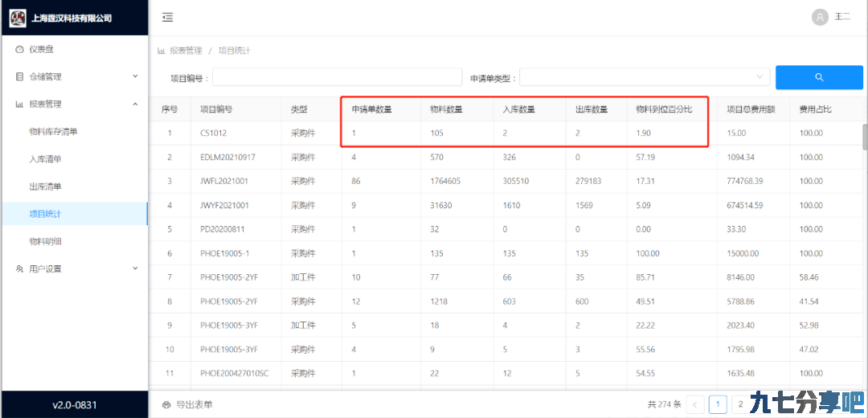Image resolution: width=868 pixels, height=418 pixels.
Task: Click the previous page arrow
Action: pos(694,404)
